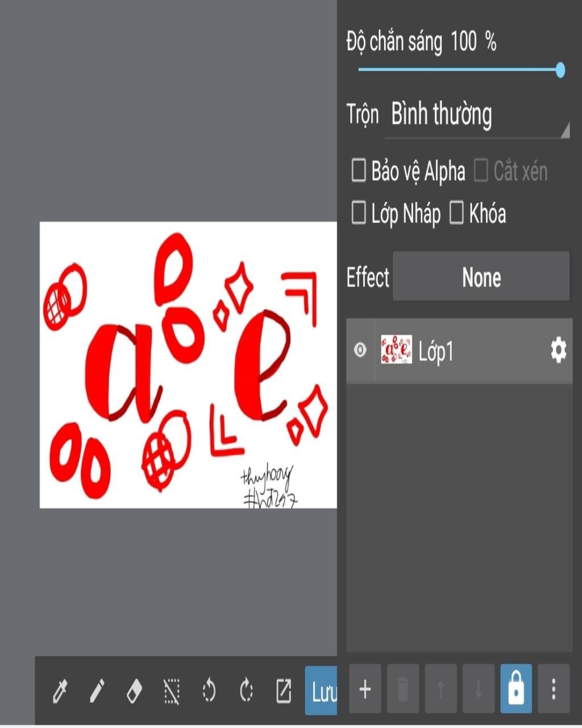This screenshot has height=728, width=582.
Task: Check the Khóa checkbox
Action: 456,213
